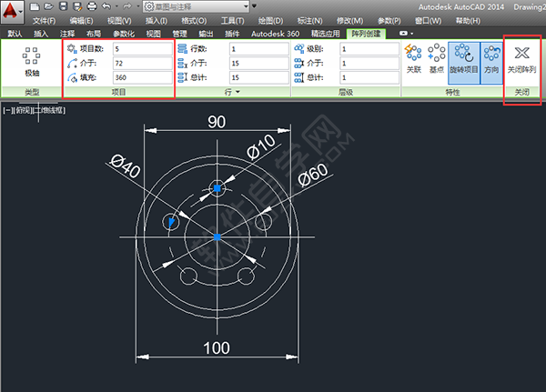Click the Save icon in quick access toolbar
The height and width of the screenshot is (392, 546).
click(x=62, y=6)
